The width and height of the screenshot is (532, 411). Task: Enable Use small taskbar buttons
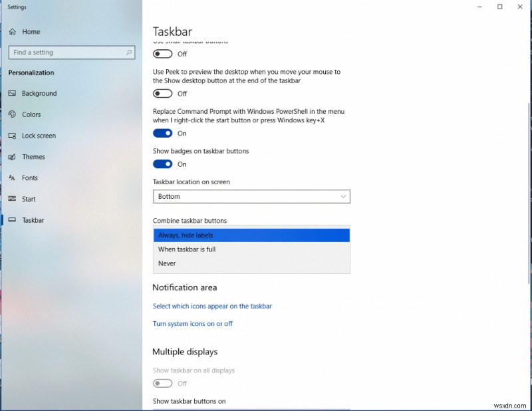(x=162, y=54)
